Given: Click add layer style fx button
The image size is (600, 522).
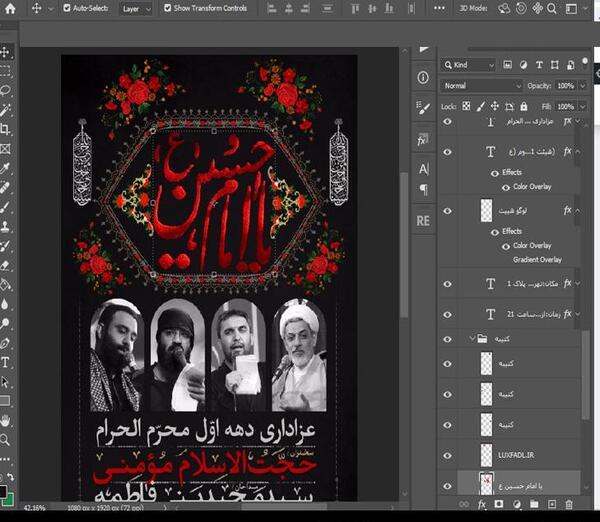Looking at the screenshot, I should tap(482, 504).
